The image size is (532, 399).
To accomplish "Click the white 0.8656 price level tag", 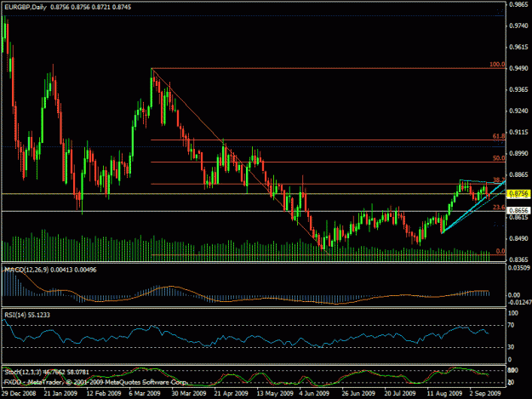I will [x=518, y=210].
